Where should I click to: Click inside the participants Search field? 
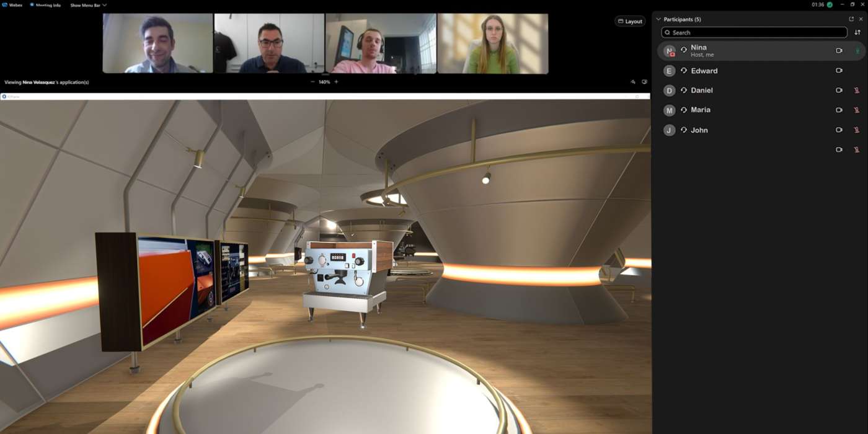click(x=753, y=32)
